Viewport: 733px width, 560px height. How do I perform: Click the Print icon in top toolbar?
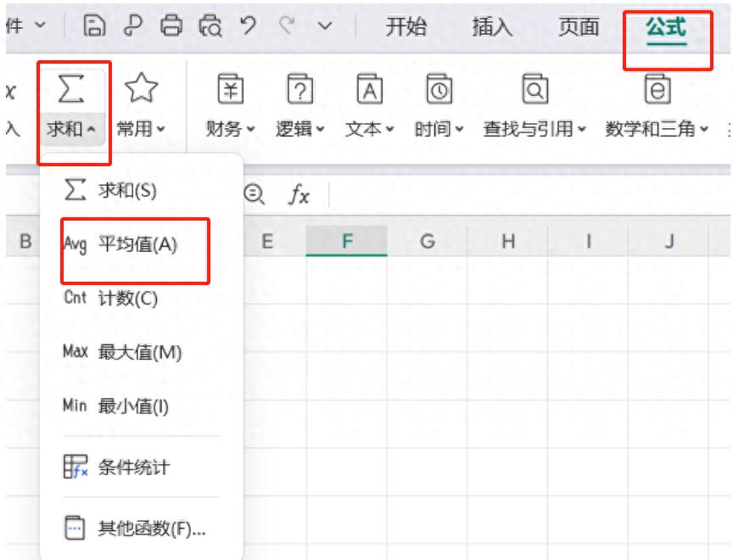click(x=172, y=26)
